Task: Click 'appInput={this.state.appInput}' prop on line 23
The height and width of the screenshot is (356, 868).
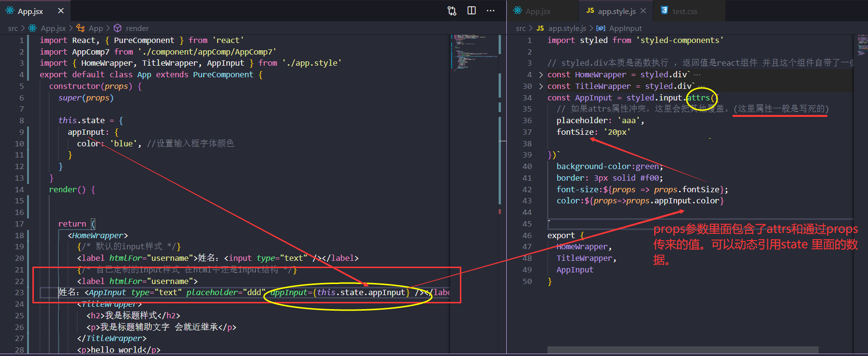Action: [x=340, y=293]
